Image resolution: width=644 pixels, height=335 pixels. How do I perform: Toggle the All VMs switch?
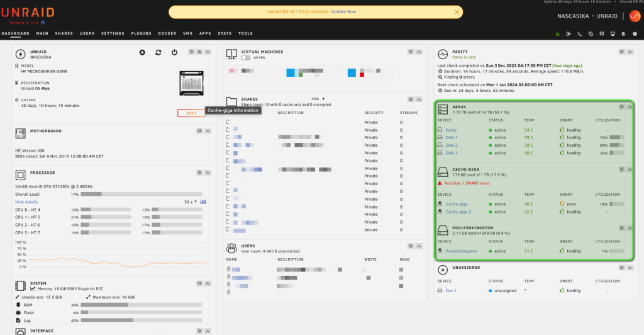tap(245, 58)
